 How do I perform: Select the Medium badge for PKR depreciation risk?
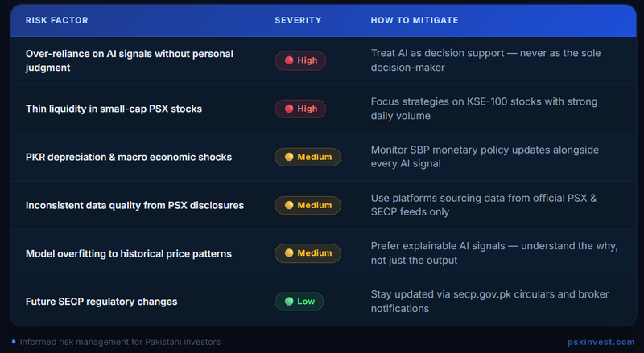[x=308, y=157]
